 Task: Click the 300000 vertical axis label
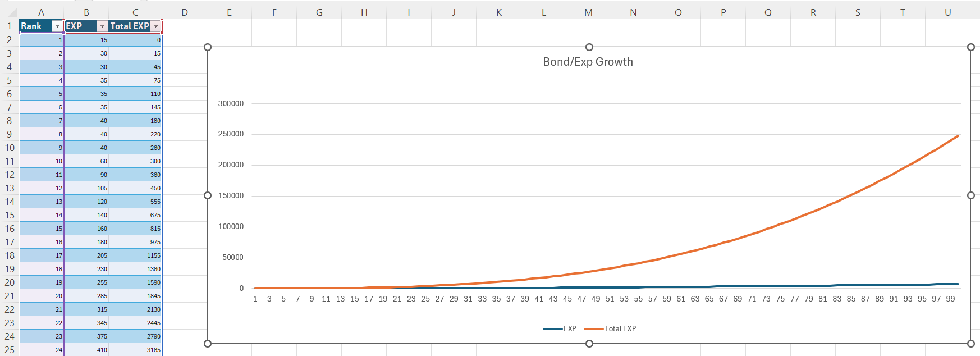tap(231, 103)
